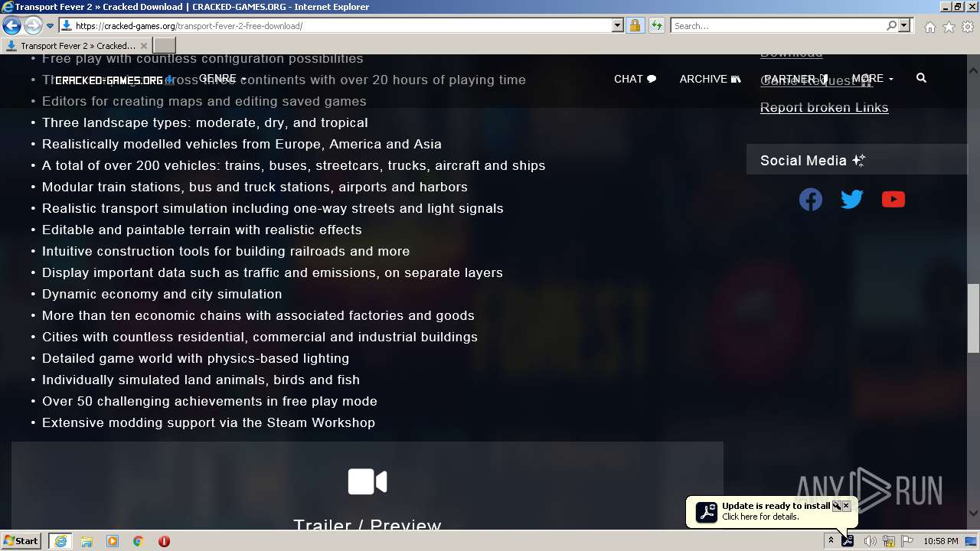This screenshot has width=980, height=551.
Task: Open the red Opera taskbar icon
Action: click(164, 541)
